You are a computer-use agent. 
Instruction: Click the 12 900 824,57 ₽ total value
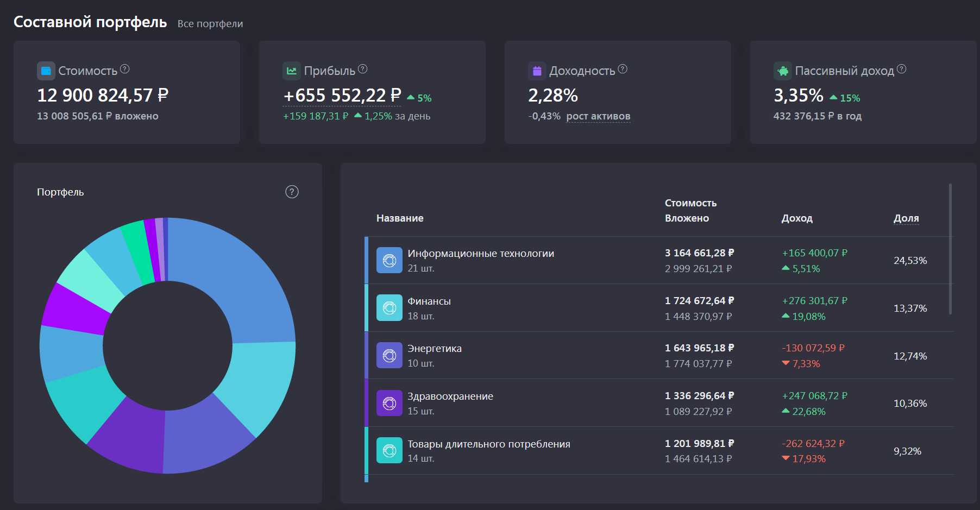(103, 96)
